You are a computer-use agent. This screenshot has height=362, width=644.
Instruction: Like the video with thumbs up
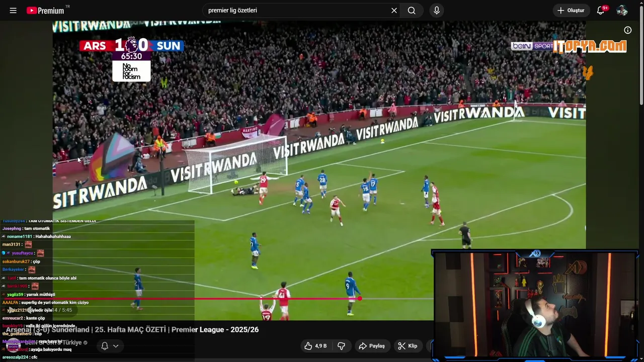(x=317, y=346)
